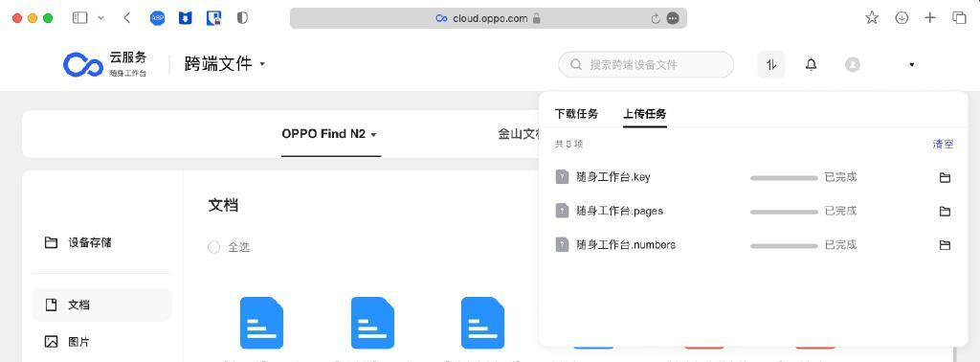
Task: Open the OPPO Find N2 device dropdown
Action: [329, 134]
